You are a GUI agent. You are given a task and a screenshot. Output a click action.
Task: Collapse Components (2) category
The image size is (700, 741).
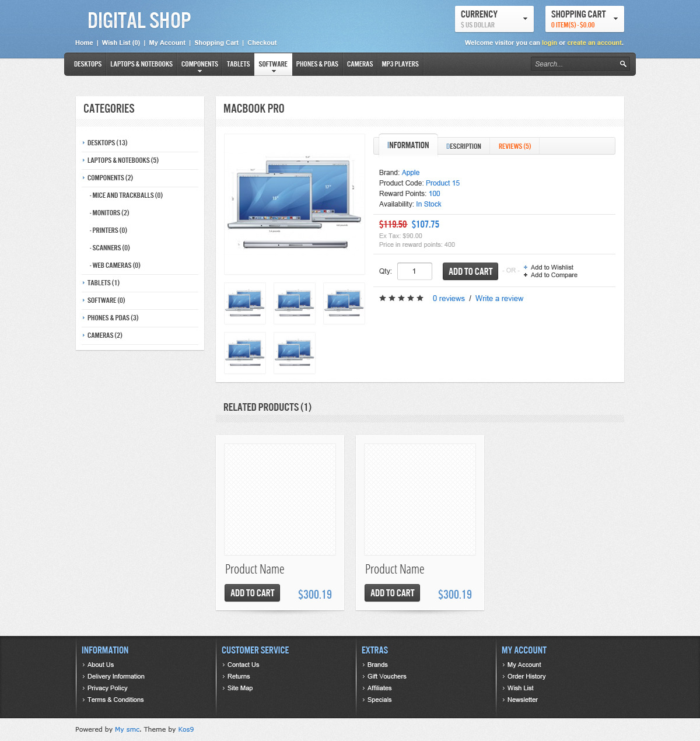(110, 178)
